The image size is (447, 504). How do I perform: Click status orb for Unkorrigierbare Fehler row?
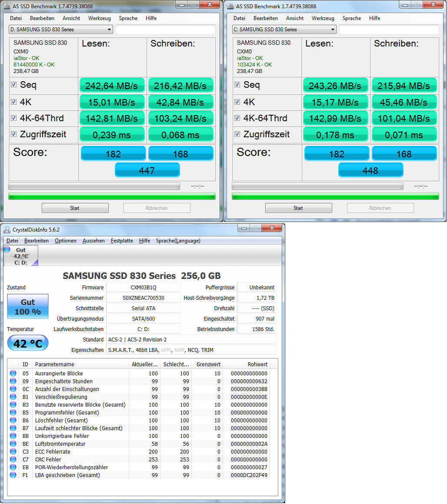pos(13,435)
